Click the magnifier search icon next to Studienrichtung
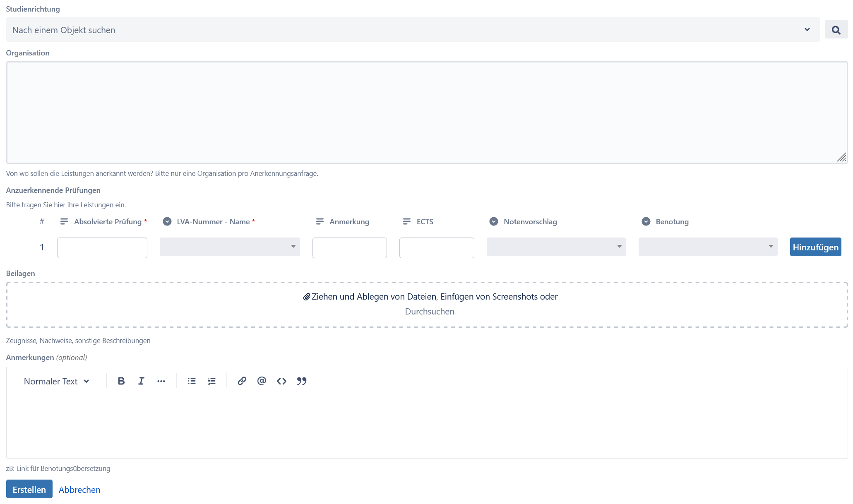Viewport: 853px width, 504px height. (x=836, y=30)
